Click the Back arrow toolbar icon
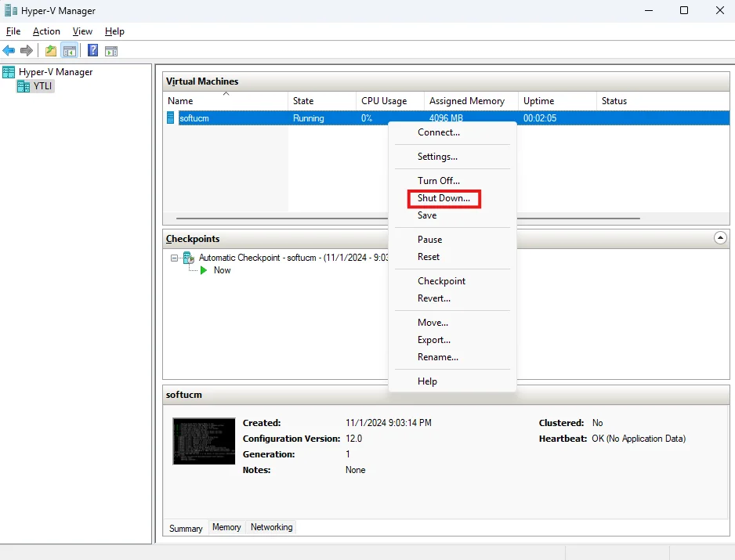Image resolution: width=735 pixels, height=560 pixels. coord(9,51)
